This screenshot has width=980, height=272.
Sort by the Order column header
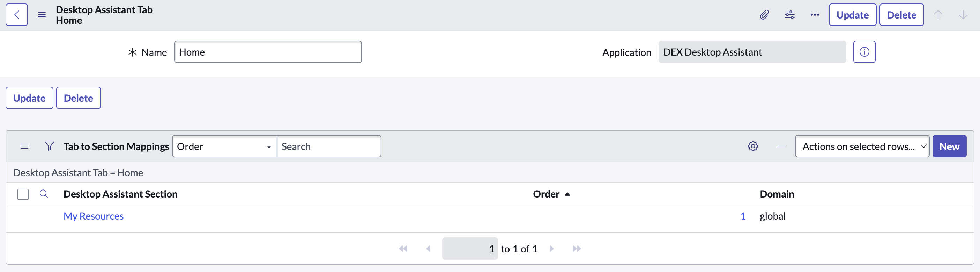[546, 194]
